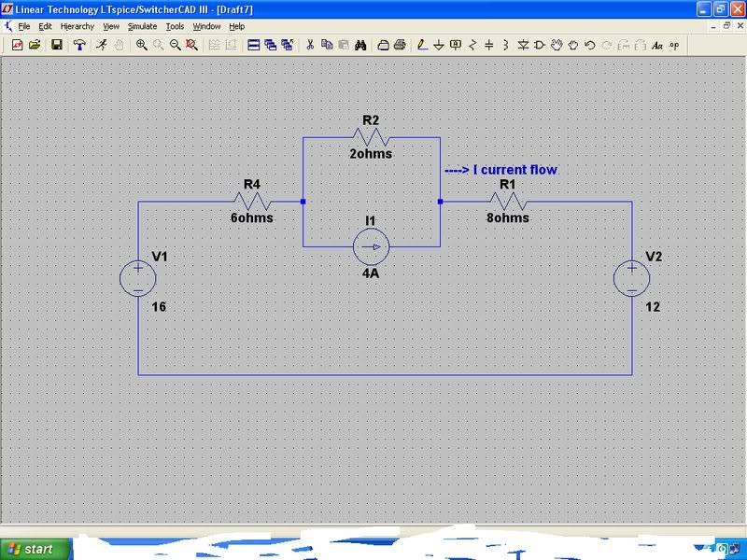Select the Move open-hand tool

(557, 45)
